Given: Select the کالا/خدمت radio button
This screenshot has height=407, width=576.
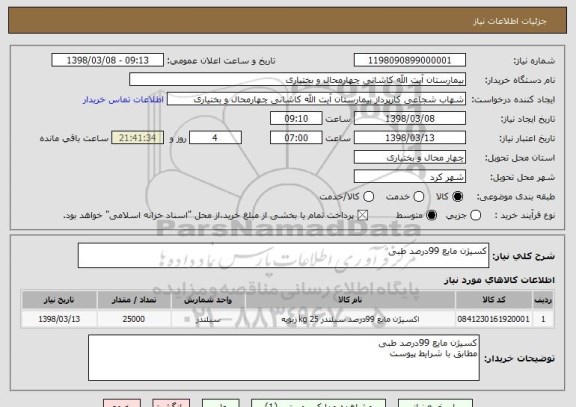Looking at the screenshot, I should [x=368, y=197].
